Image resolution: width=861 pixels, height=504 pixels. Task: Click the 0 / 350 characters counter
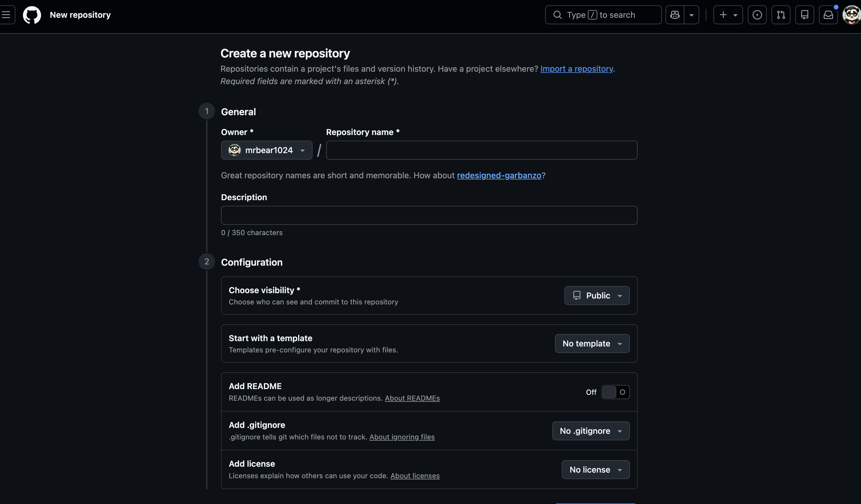(252, 232)
